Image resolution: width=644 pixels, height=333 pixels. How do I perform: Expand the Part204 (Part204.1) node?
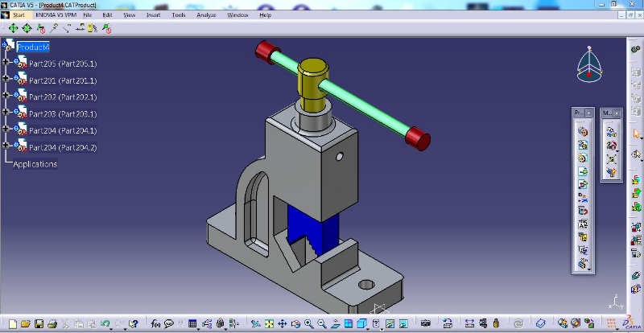click(x=6, y=129)
